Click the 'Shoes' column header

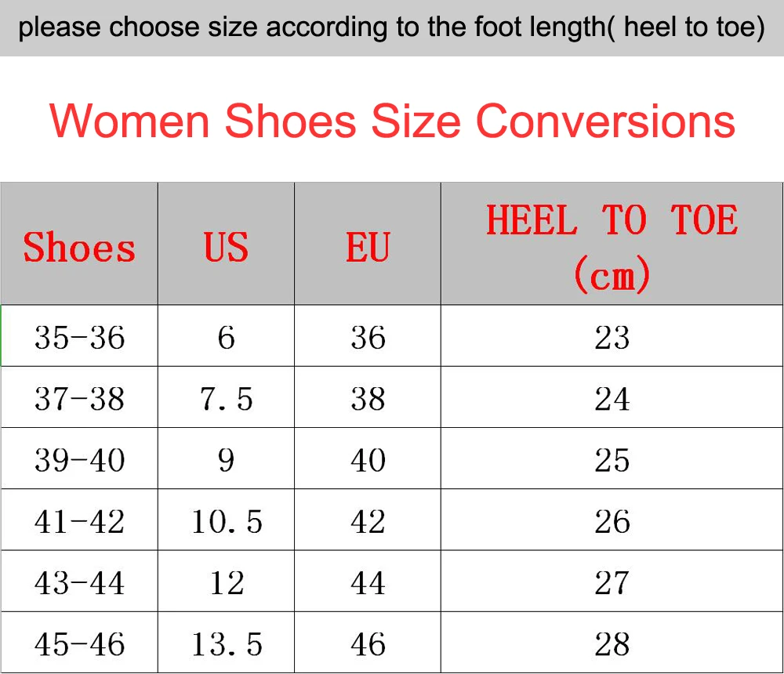pos(79,248)
